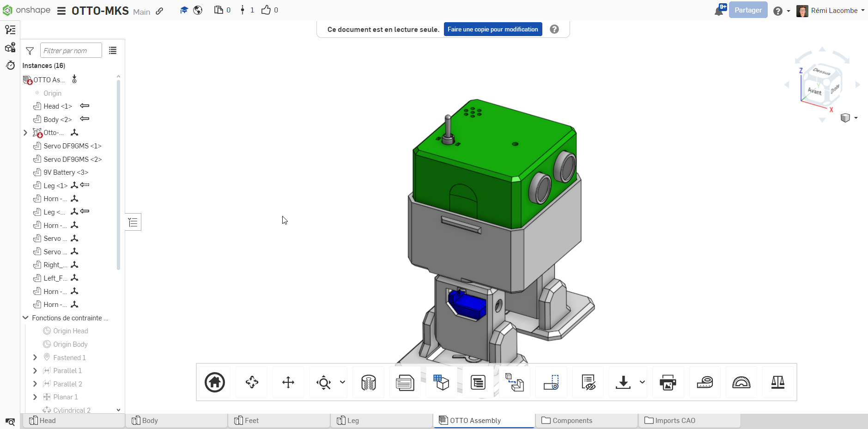Viewport: 868px width, 429px height.
Task: Open the notifications bell
Action: [x=719, y=11]
